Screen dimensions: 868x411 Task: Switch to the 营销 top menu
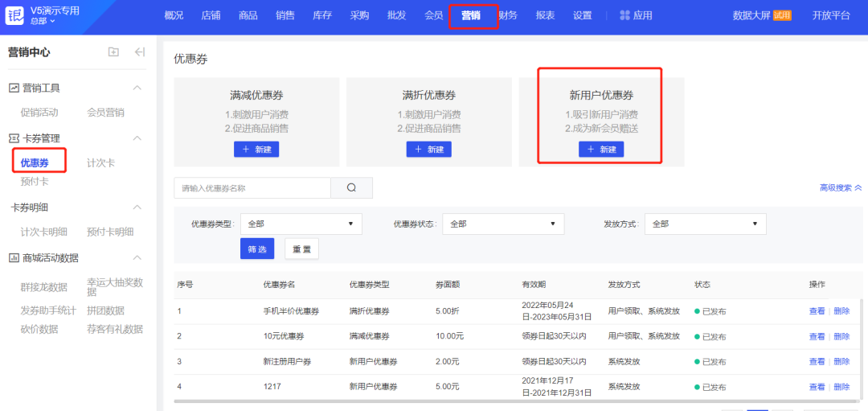471,15
